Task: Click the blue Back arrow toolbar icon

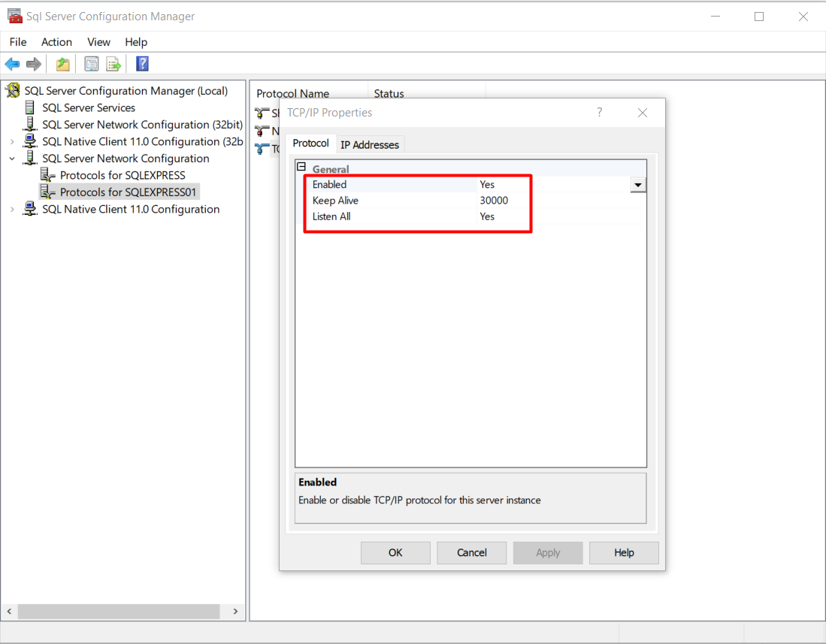Action: [x=12, y=64]
